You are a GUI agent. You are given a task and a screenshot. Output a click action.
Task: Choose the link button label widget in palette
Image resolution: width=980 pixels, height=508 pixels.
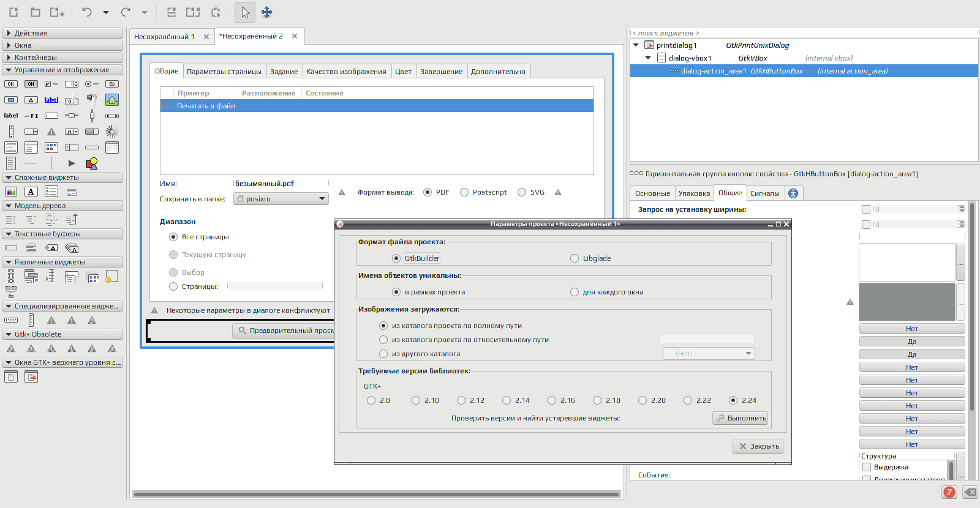[x=51, y=100]
